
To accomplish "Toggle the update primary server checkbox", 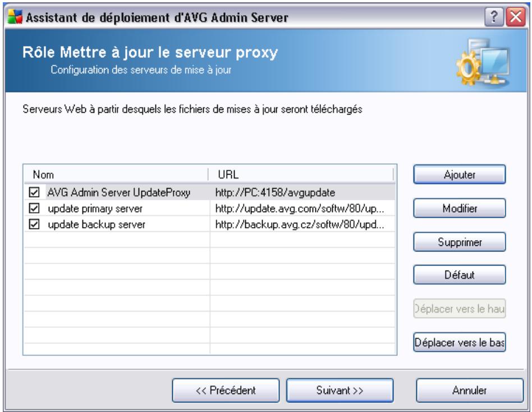I will (x=34, y=208).
